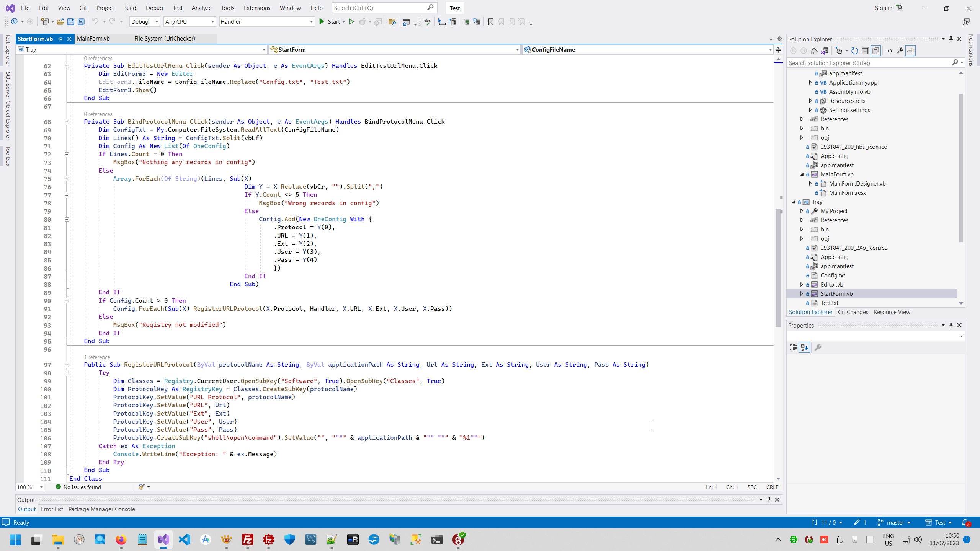This screenshot has height=551, width=980.
Task: Collapse the BindProtocolMenu_Click sub at line 68
Action: (x=67, y=122)
